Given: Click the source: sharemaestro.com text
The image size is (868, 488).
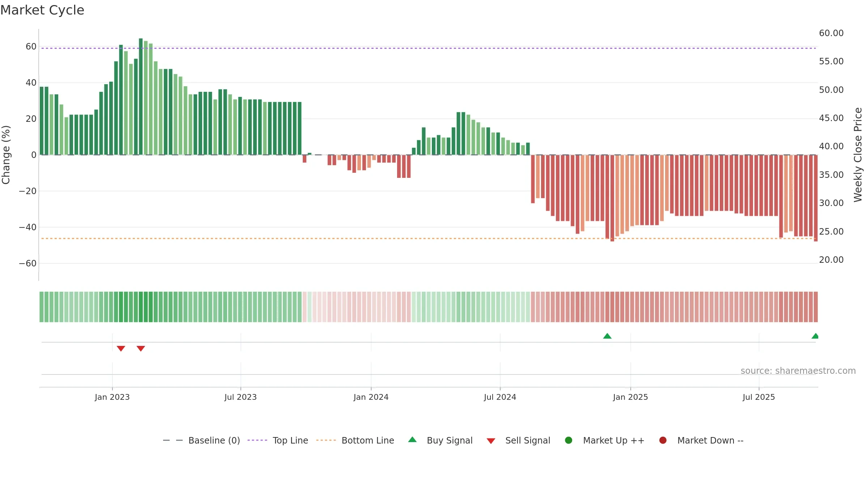Looking at the screenshot, I should coord(798,371).
